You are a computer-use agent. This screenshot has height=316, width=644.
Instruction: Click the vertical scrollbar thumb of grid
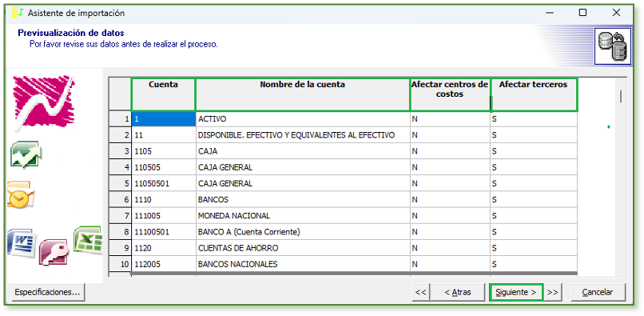tap(621, 96)
